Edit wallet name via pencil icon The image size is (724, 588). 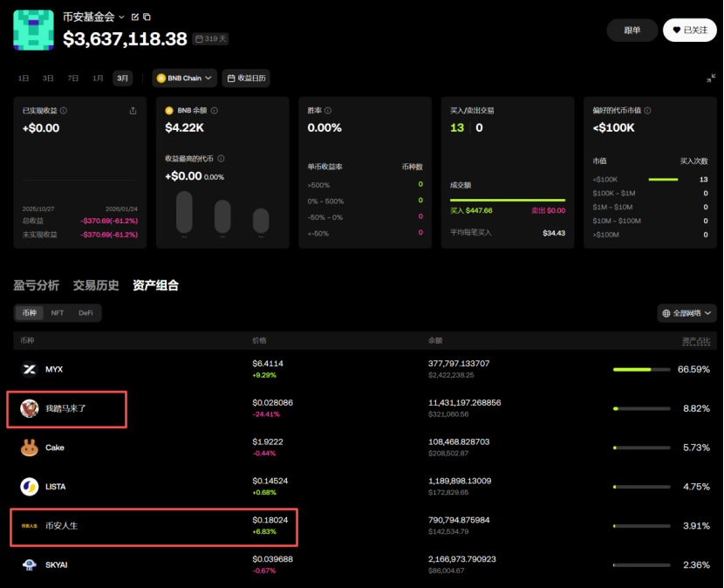point(135,17)
